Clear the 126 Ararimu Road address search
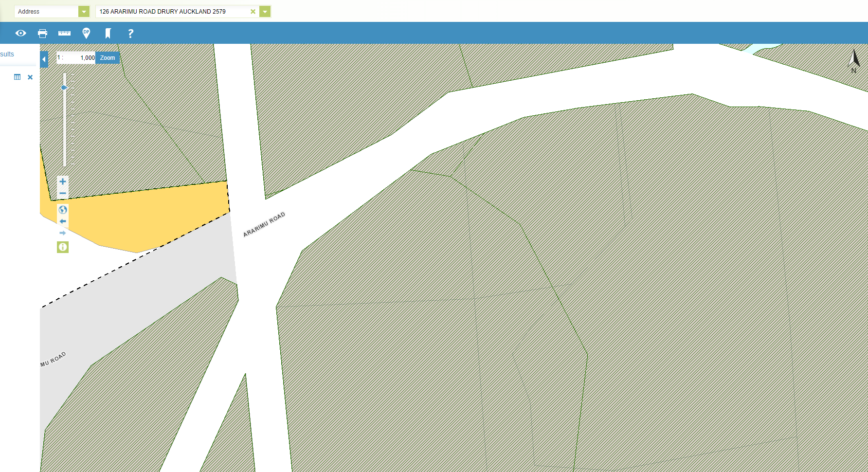 (x=253, y=11)
